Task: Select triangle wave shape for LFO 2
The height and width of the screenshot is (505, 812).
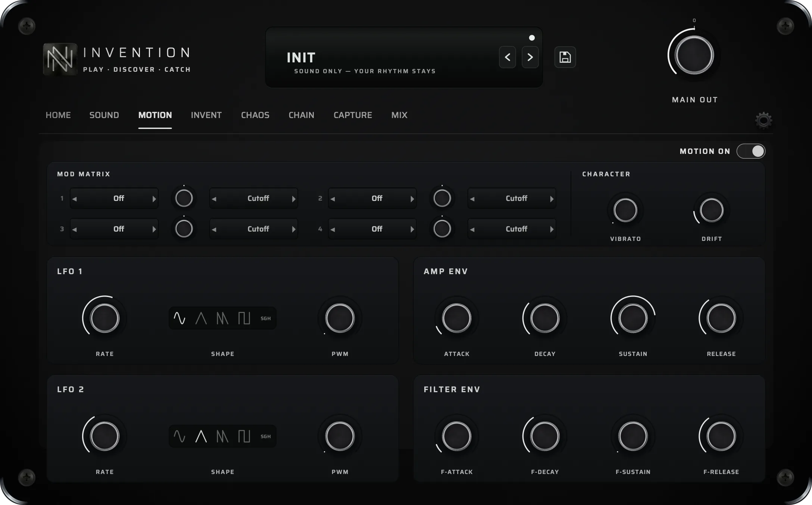Action: 201,436
